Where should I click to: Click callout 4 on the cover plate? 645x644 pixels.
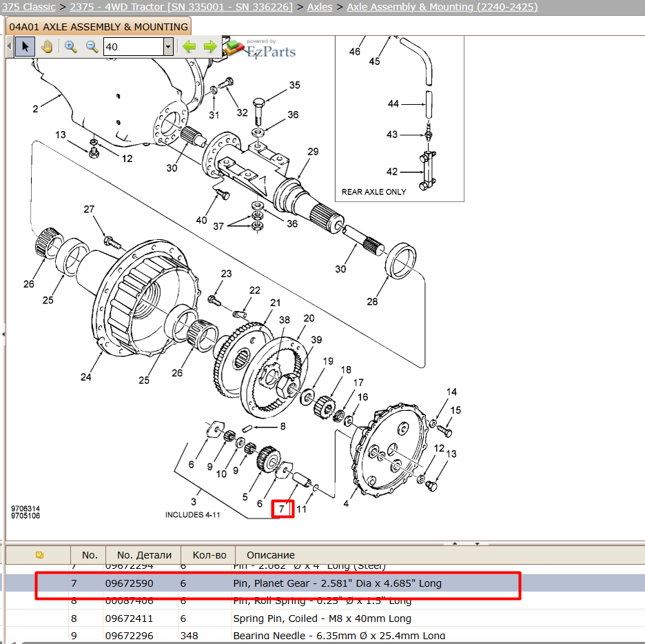click(x=346, y=503)
